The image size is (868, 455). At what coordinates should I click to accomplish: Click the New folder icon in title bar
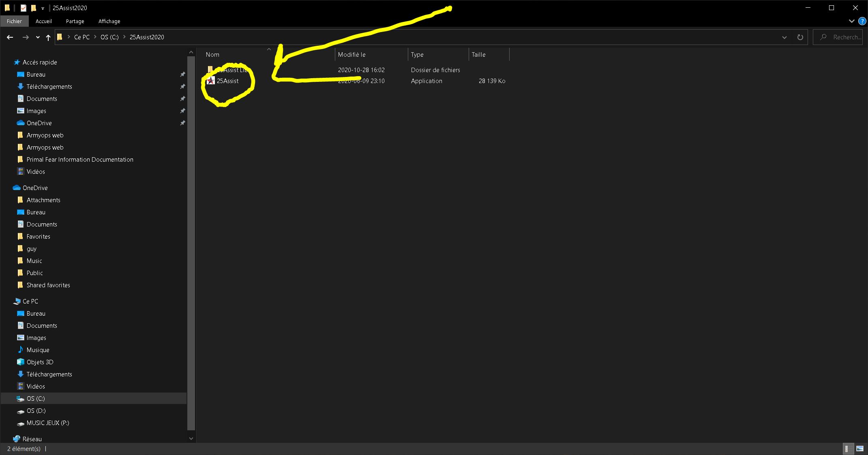tap(34, 8)
